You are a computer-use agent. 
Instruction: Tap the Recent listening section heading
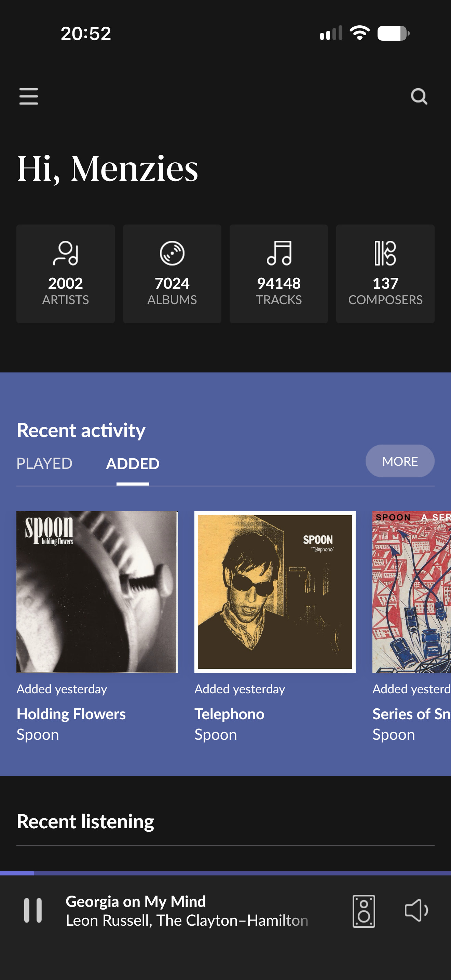pos(85,821)
